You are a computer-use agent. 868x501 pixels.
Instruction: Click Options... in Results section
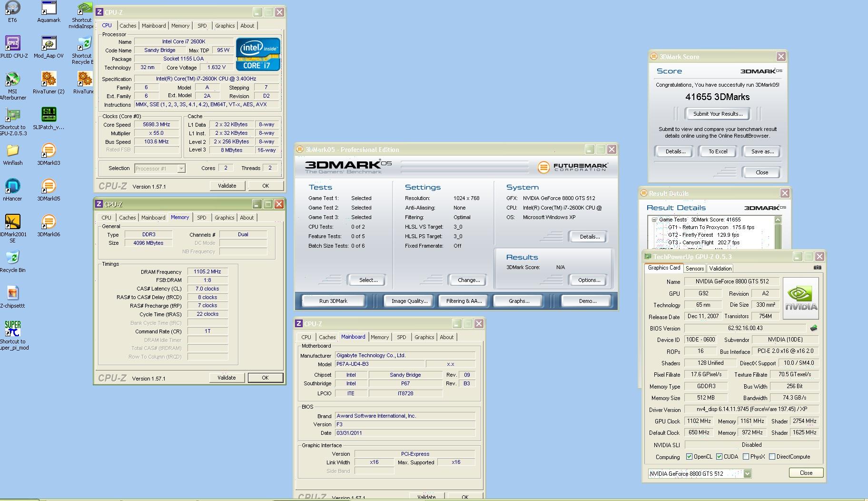(x=589, y=280)
